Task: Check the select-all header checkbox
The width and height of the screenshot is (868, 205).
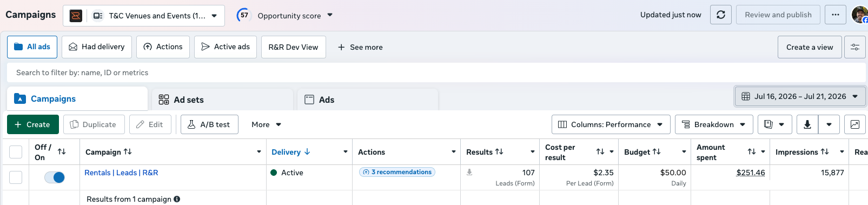Action: pyautogui.click(x=16, y=152)
